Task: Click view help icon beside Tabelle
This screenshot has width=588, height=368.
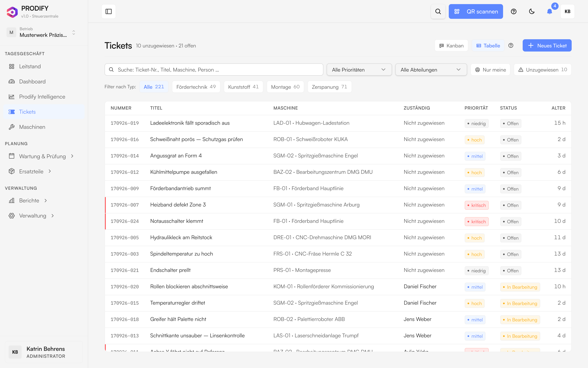Action: click(511, 46)
